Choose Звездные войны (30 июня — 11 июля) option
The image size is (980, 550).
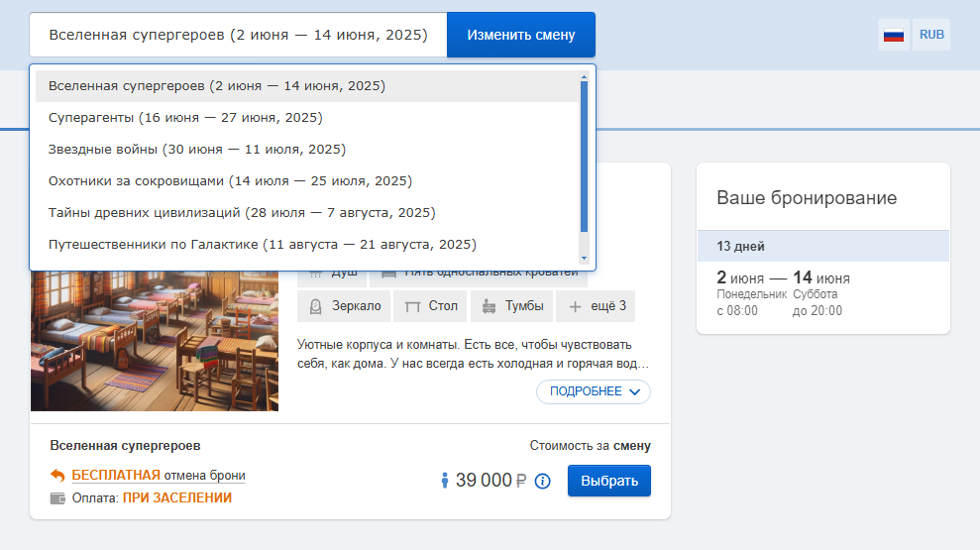307,150
